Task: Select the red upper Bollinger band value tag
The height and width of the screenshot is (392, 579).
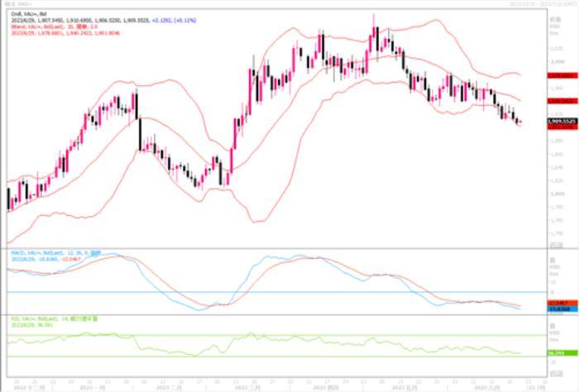Action: [x=562, y=75]
